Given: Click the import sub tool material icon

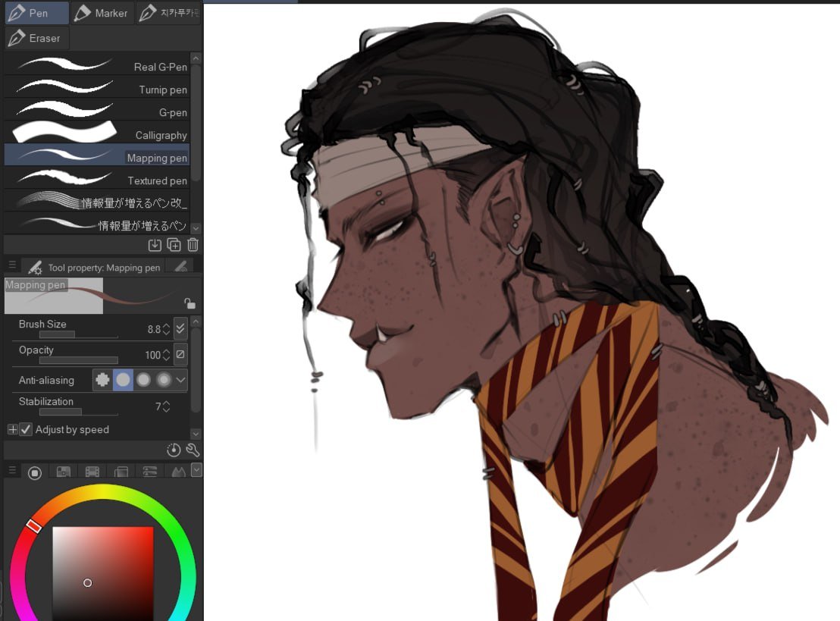Looking at the screenshot, I should [155, 245].
